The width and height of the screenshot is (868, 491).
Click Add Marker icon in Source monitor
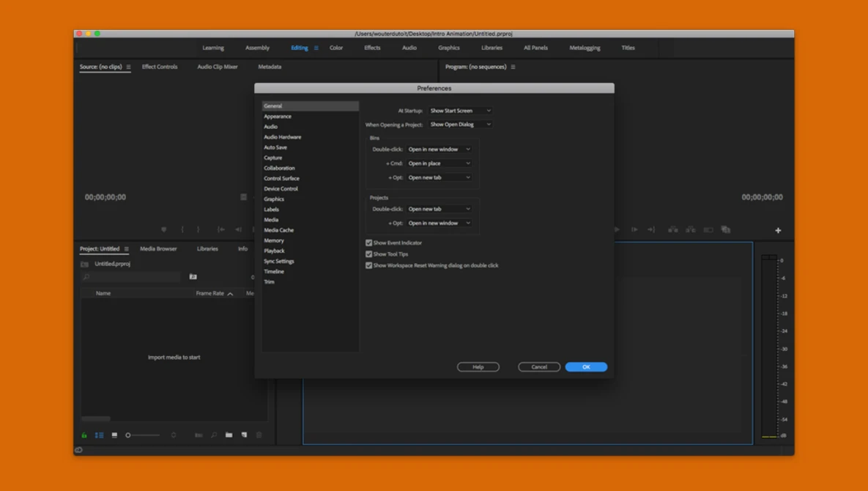tap(164, 229)
